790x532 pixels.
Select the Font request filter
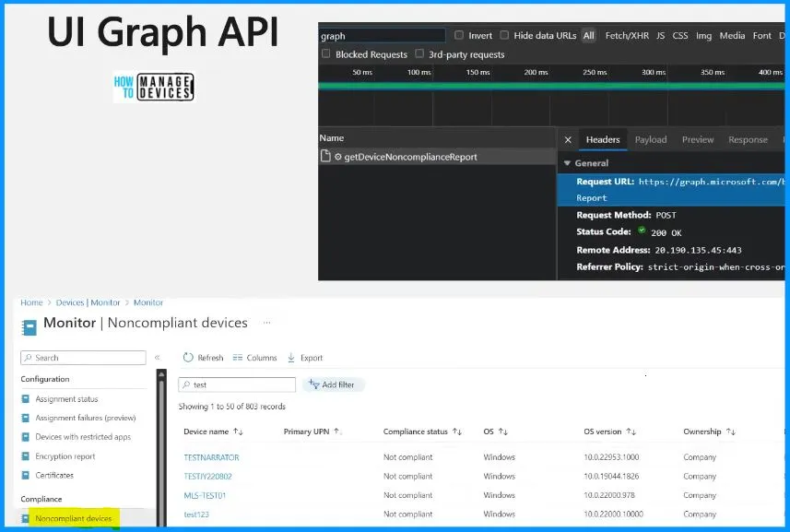point(761,36)
